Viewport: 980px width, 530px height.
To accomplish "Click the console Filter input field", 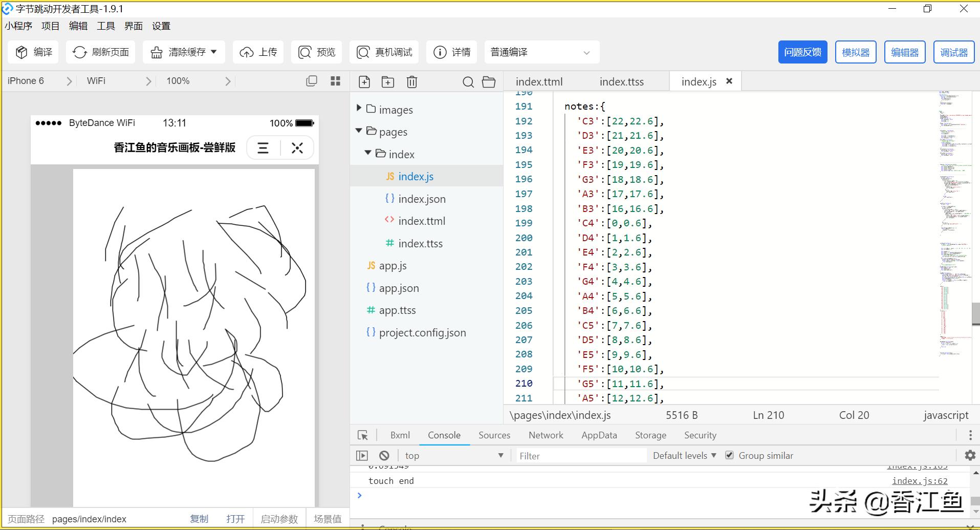I will click(580, 456).
